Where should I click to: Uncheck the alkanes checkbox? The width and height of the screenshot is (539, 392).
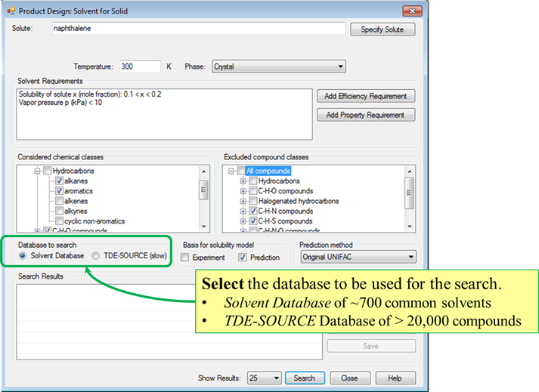coord(59,181)
